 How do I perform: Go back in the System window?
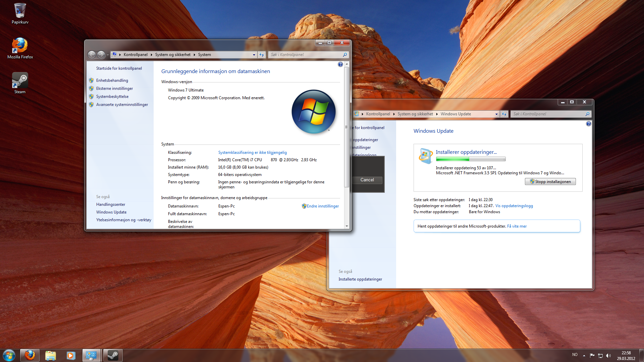92,54
